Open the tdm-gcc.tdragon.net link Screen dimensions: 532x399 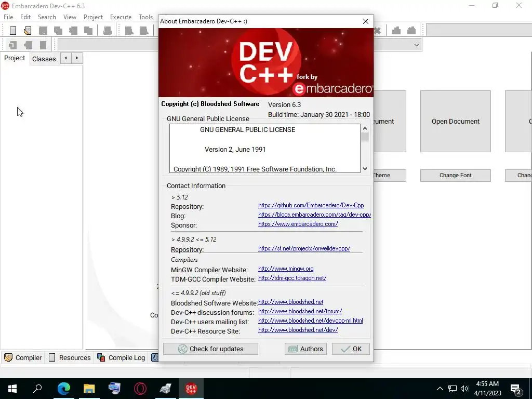(292, 278)
